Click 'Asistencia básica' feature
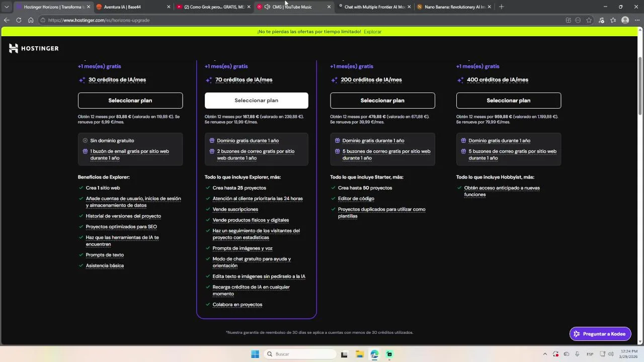The image size is (644, 362). [105, 265]
